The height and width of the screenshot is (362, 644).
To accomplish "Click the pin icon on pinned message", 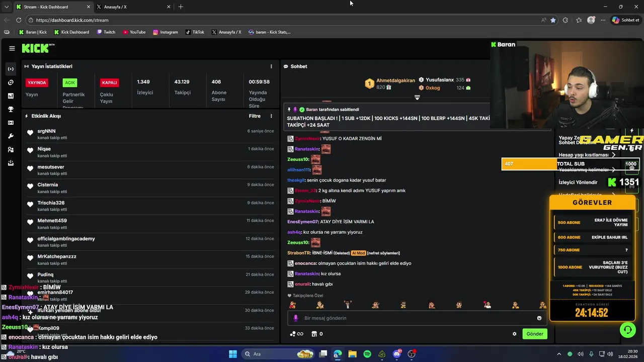I will coord(289,110).
